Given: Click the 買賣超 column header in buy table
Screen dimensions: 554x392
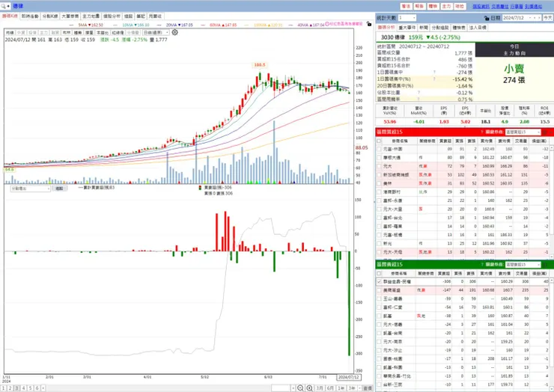Looking at the screenshot, I should click(445, 141).
